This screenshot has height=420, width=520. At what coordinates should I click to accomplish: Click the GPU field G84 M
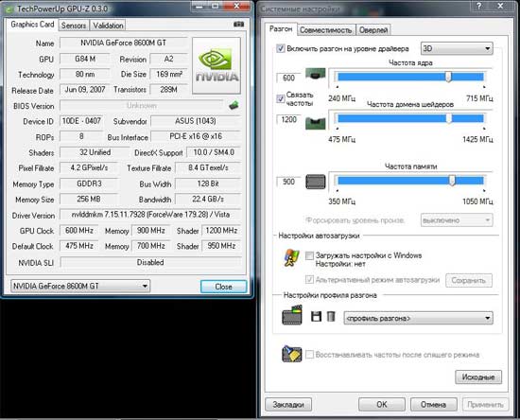pyautogui.click(x=85, y=59)
